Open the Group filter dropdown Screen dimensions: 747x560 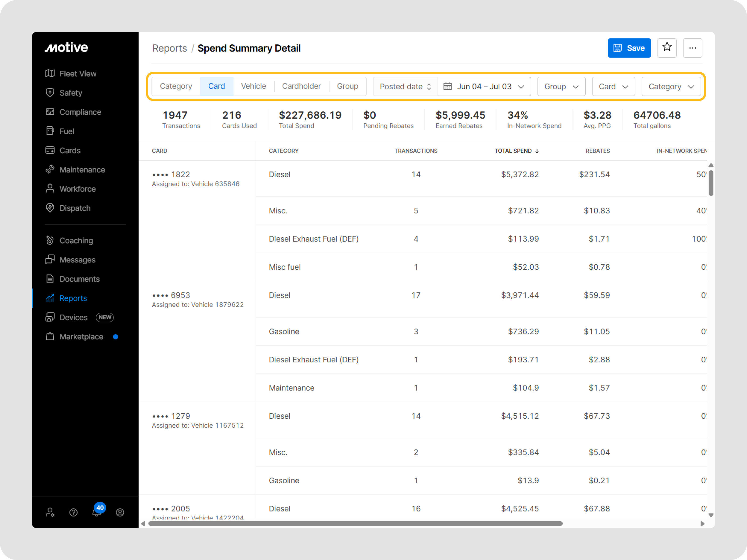[x=561, y=86]
